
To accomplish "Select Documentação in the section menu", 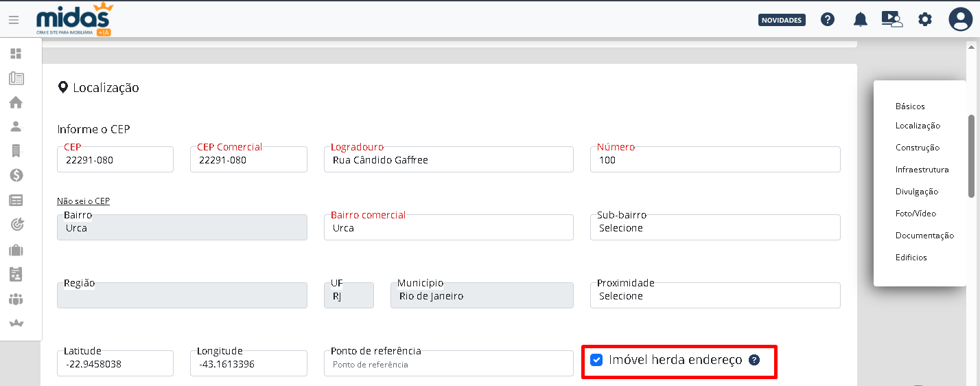I will (x=924, y=236).
